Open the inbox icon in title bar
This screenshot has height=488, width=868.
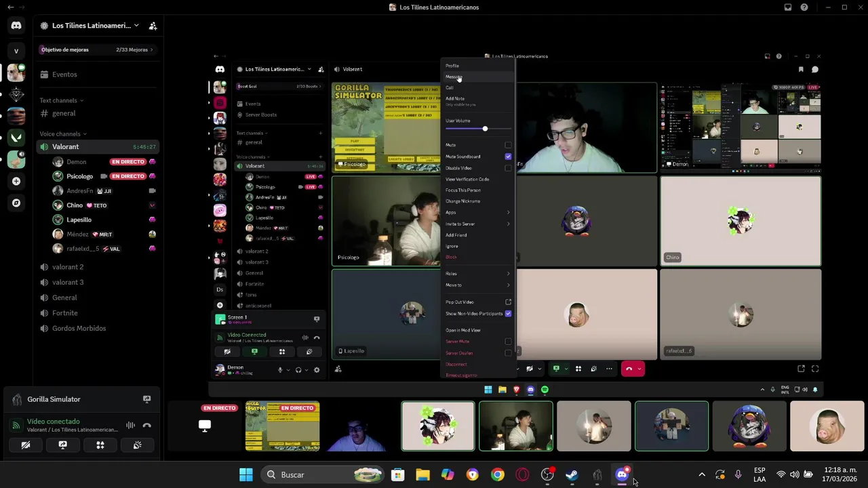pos(788,7)
